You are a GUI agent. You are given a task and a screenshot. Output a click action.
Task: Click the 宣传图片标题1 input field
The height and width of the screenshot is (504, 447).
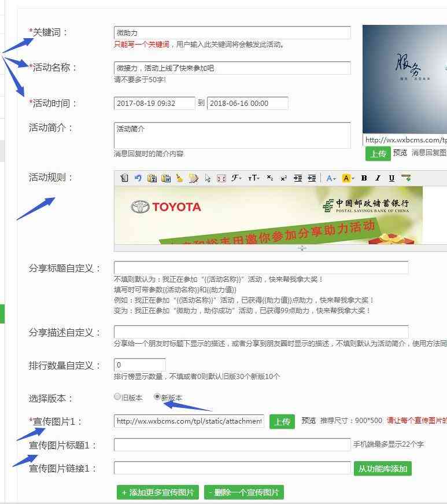pos(232,444)
